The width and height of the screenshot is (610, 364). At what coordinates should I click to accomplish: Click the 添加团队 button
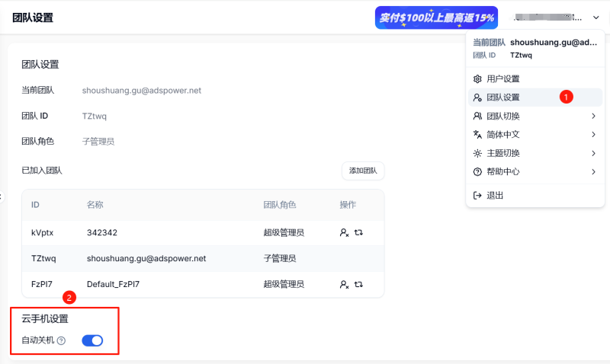[x=363, y=171]
